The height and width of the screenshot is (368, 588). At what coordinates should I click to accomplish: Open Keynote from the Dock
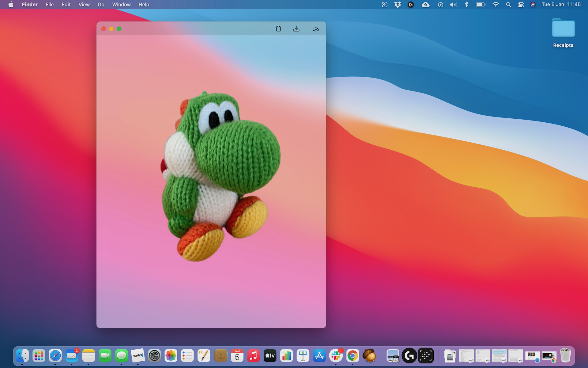[x=303, y=356]
